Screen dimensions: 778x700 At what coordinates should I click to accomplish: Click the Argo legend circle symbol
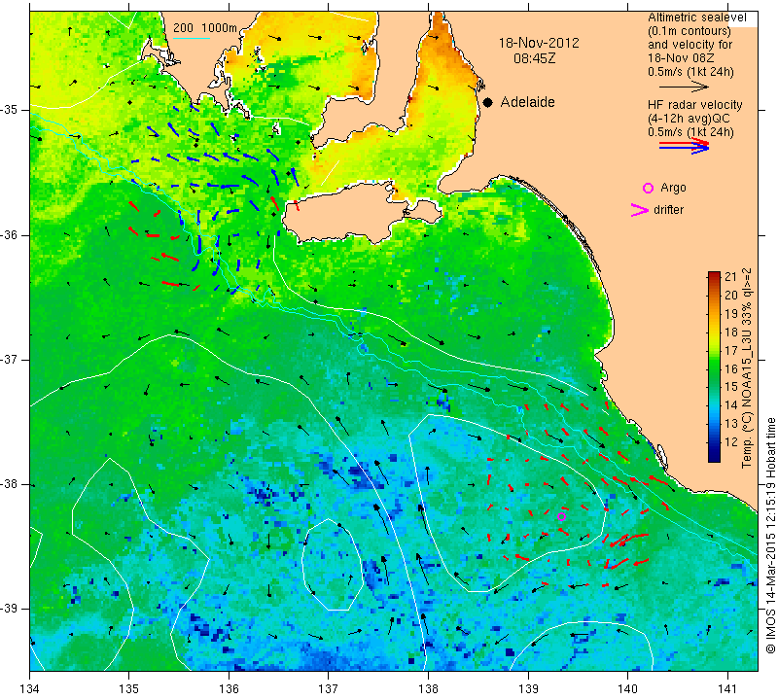(x=648, y=188)
